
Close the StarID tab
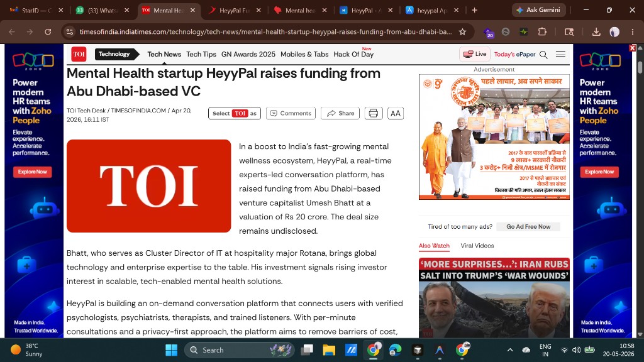61,10
